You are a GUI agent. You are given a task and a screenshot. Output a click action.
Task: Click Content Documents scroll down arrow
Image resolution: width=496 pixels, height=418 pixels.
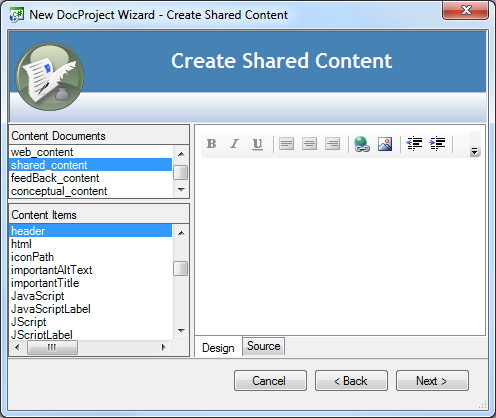[x=181, y=190]
